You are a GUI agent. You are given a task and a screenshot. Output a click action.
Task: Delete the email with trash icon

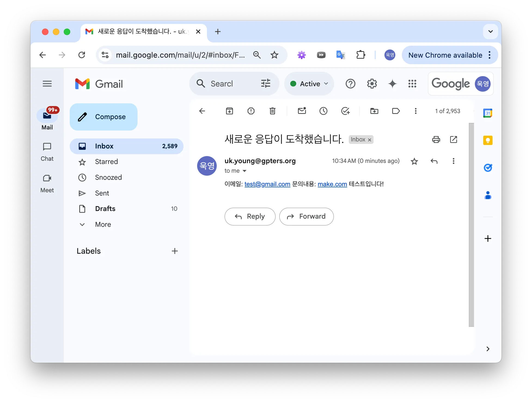point(272,111)
